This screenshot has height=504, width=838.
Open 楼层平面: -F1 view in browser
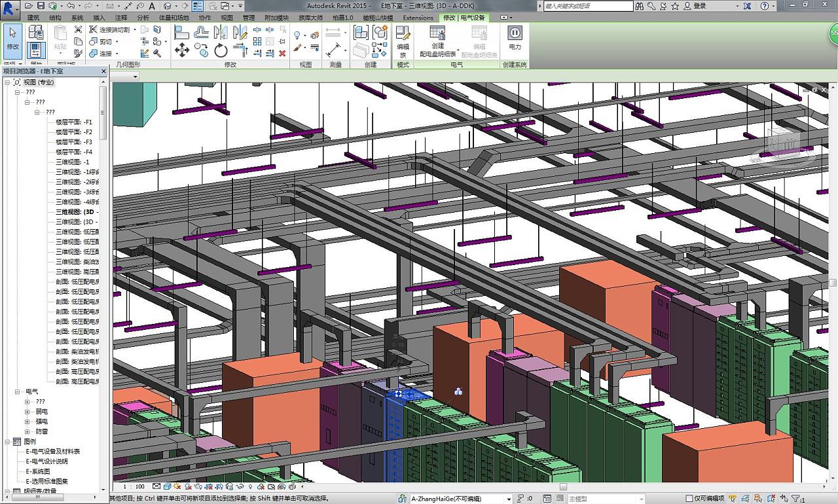click(73, 122)
